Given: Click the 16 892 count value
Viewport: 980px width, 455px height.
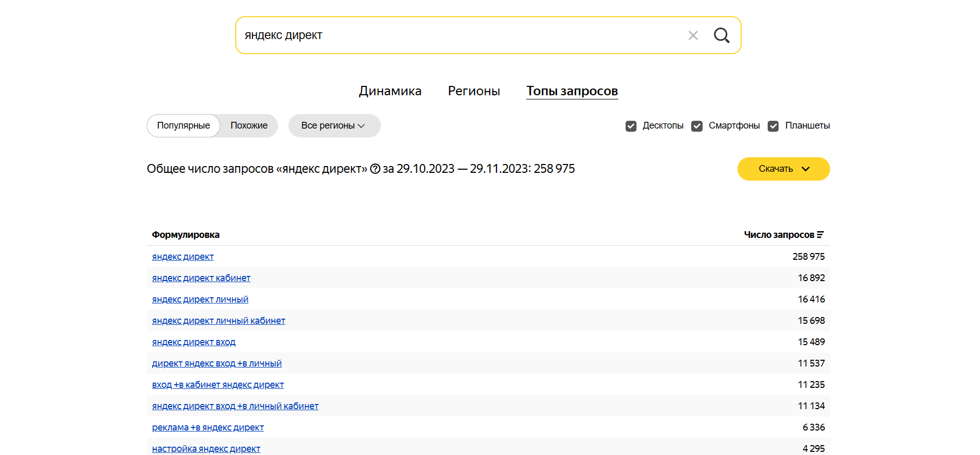Looking at the screenshot, I should (x=811, y=278).
